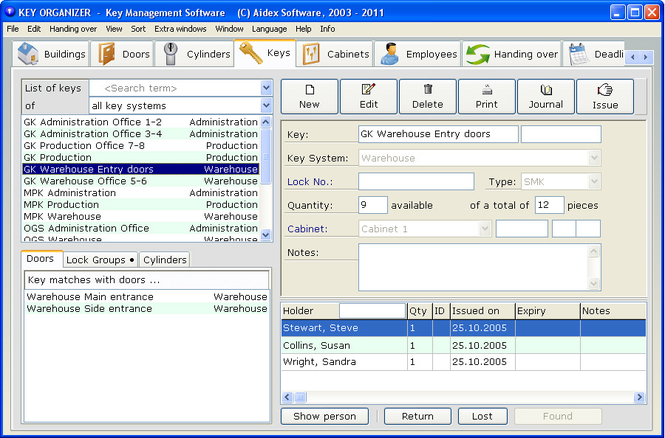This screenshot has height=438, width=665.
Task: Open the Buildings tab house icon
Action: [28, 54]
